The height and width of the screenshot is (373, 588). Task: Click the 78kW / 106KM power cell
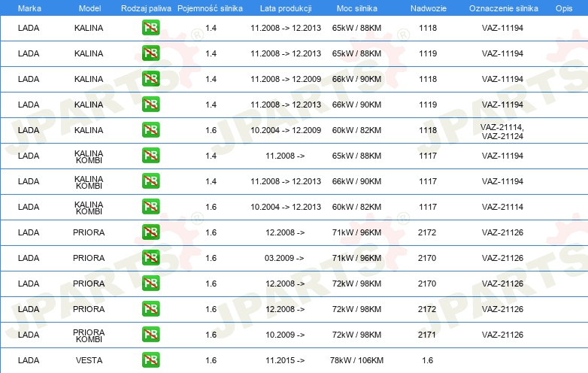(x=356, y=360)
